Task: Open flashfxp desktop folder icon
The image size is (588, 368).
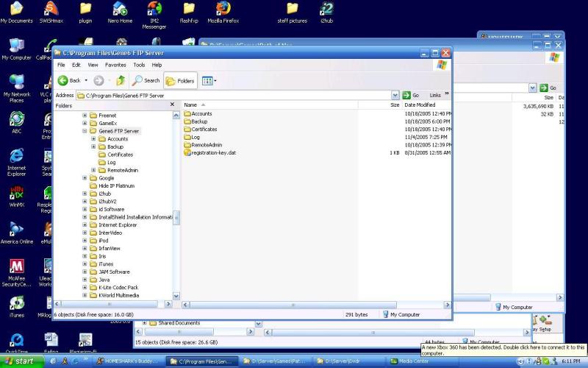Action: 189,12
